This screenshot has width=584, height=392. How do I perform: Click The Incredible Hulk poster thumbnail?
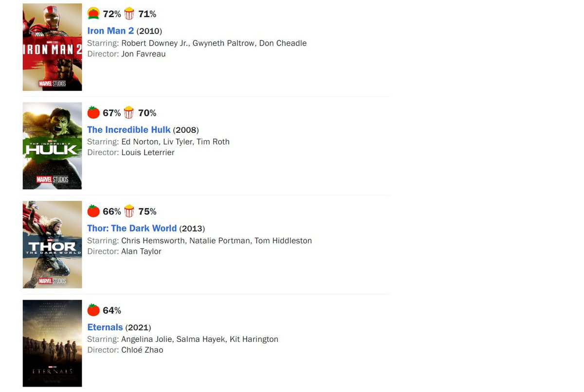52,146
